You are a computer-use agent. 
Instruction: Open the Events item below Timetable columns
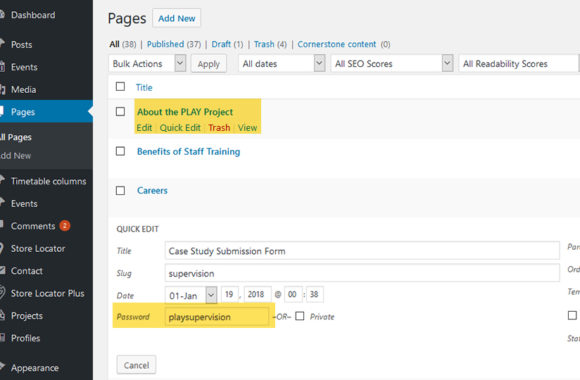[x=24, y=204]
